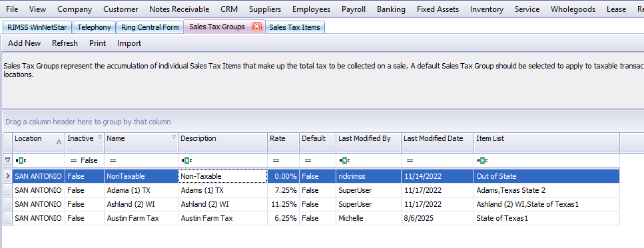Click the Non-Taxable description cell

coord(223,176)
